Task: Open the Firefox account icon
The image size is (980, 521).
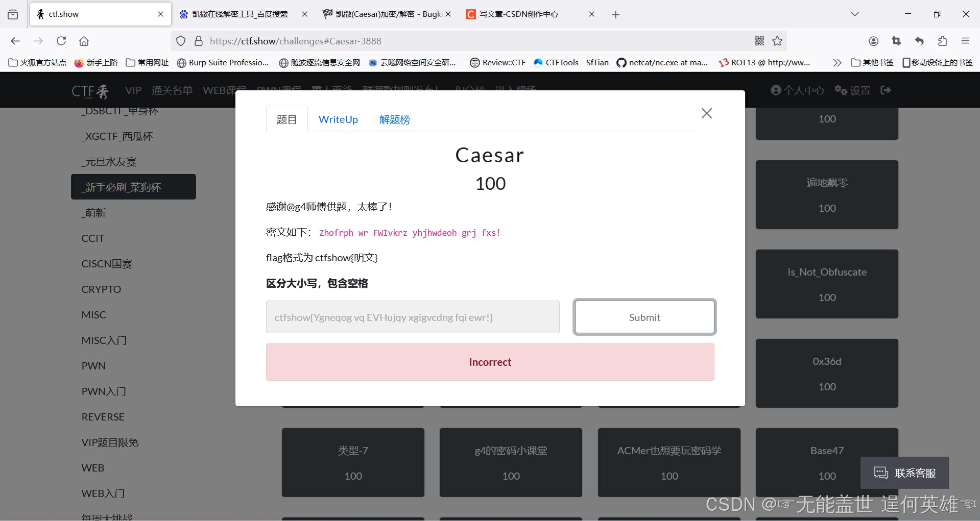Action: click(x=873, y=41)
